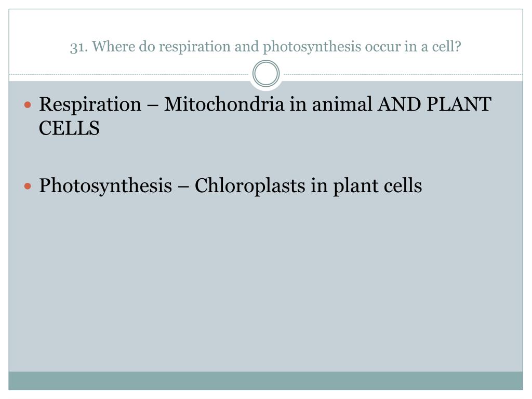Select the capitalized text 'AND PLANT'
532x399 pixels.
click(435, 104)
